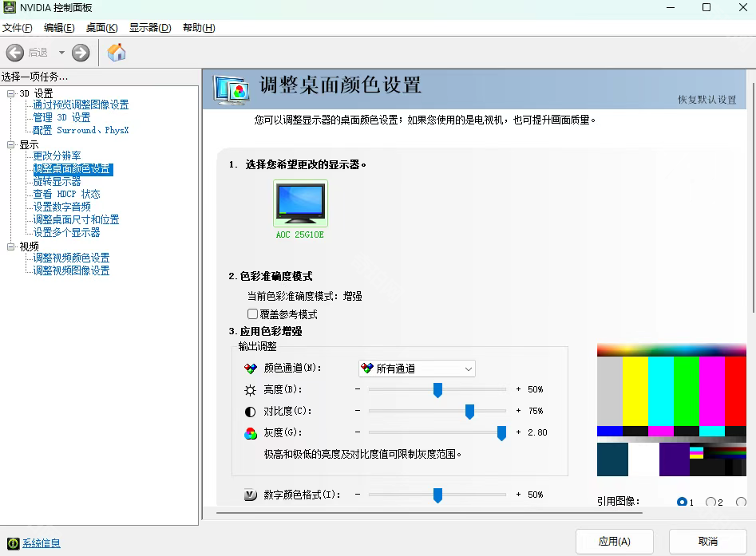Open the 系统信息 link
The width and height of the screenshot is (756, 556).
tap(42, 543)
